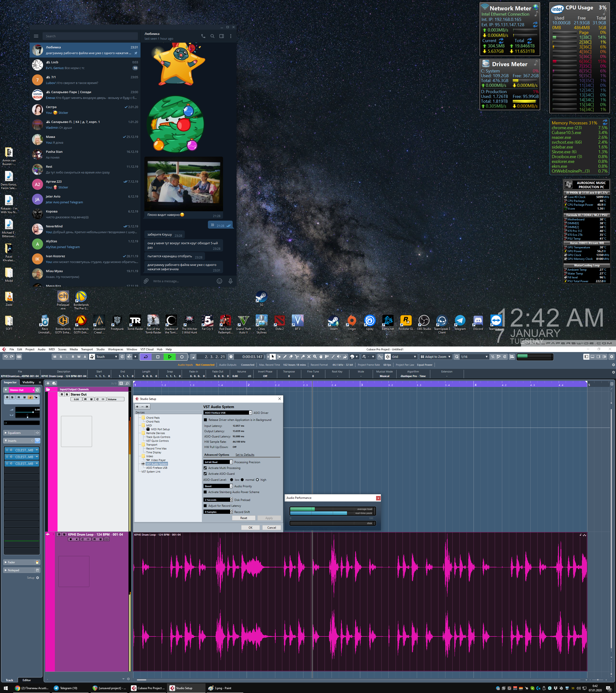Select the Zoom magnifier tool

tap(315, 357)
